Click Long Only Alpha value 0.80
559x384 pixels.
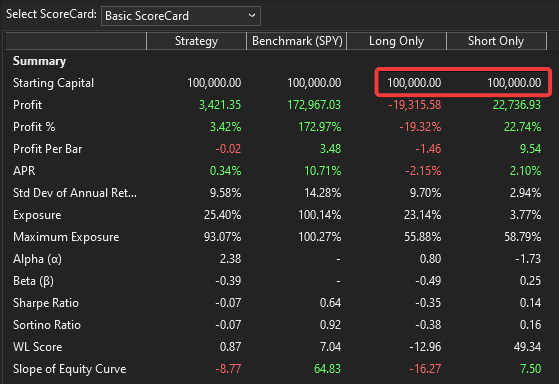pos(431,259)
